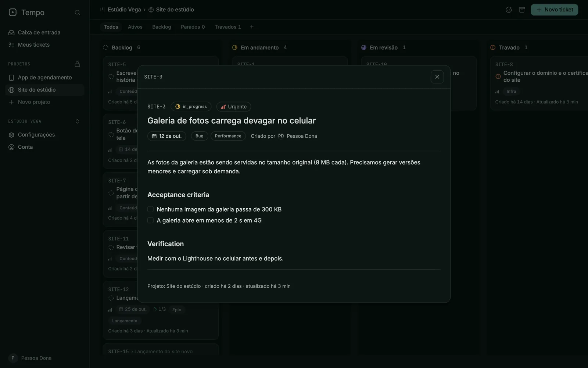Click the PD avatar next to Pessoa Dona

pos(281,136)
